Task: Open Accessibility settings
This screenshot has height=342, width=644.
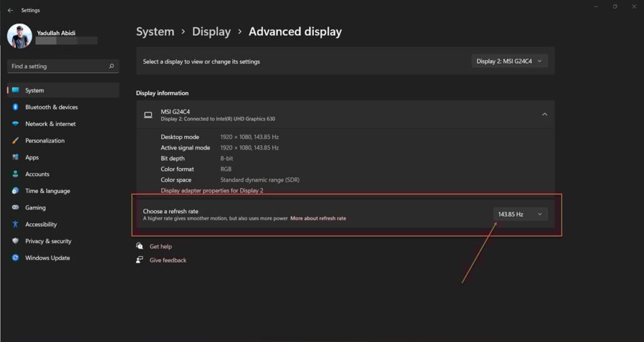Action: pos(64,224)
